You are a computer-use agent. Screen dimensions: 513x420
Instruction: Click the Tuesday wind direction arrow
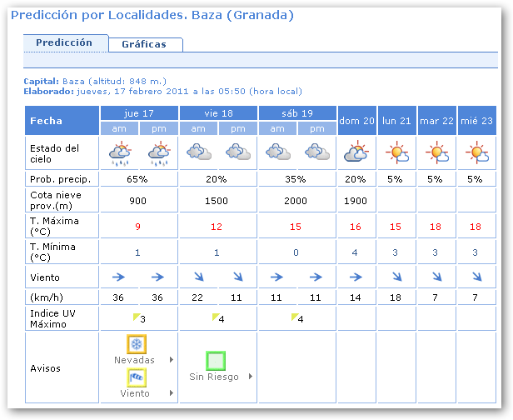(437, 277)
